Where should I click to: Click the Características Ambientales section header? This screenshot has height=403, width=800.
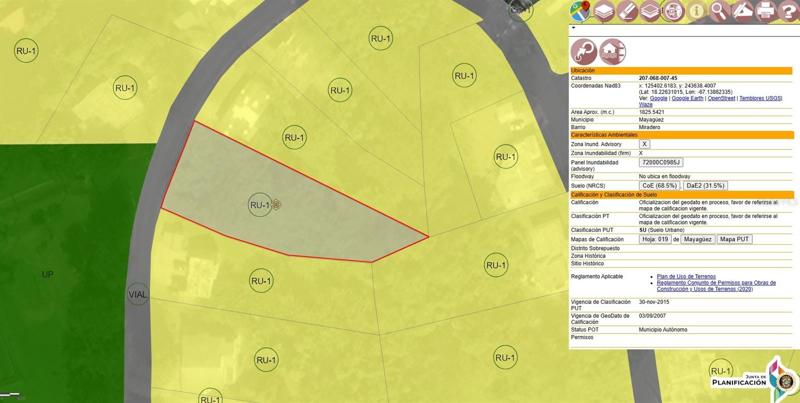click(x=682, y=135)
